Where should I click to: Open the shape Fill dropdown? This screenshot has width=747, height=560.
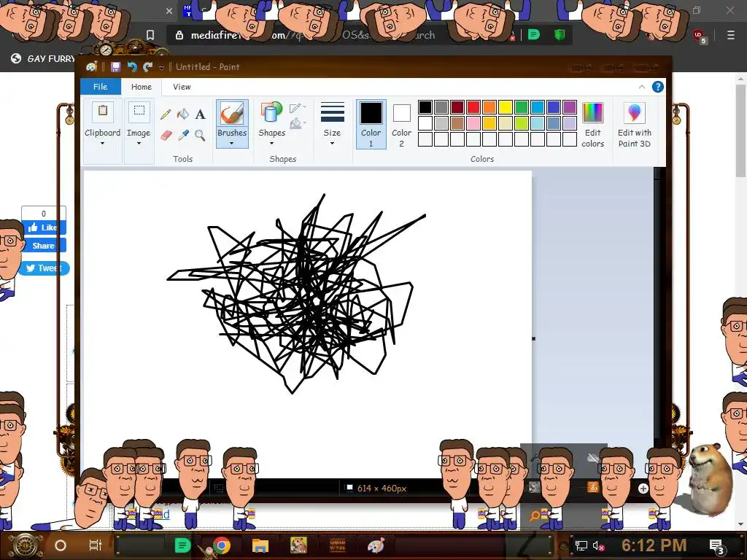298,124
